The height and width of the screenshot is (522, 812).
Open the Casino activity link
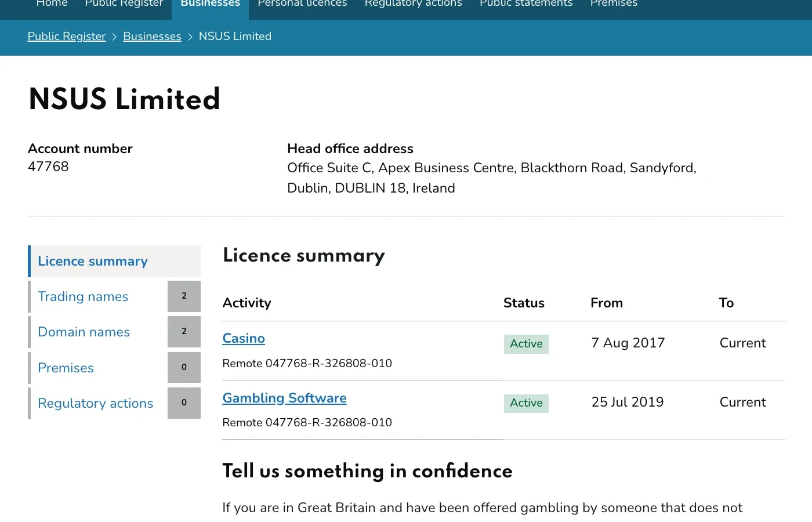[x=244, y=338]
